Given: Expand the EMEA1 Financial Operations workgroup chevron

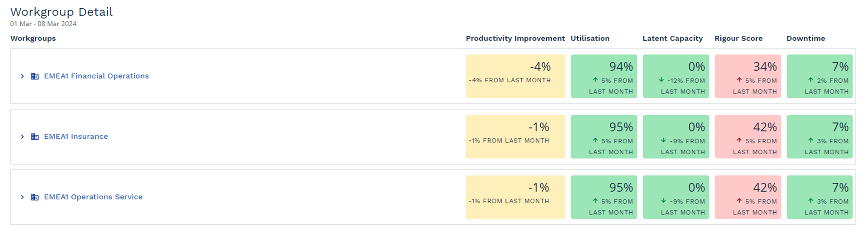Looking at the screenshot, I should (22, 76).
